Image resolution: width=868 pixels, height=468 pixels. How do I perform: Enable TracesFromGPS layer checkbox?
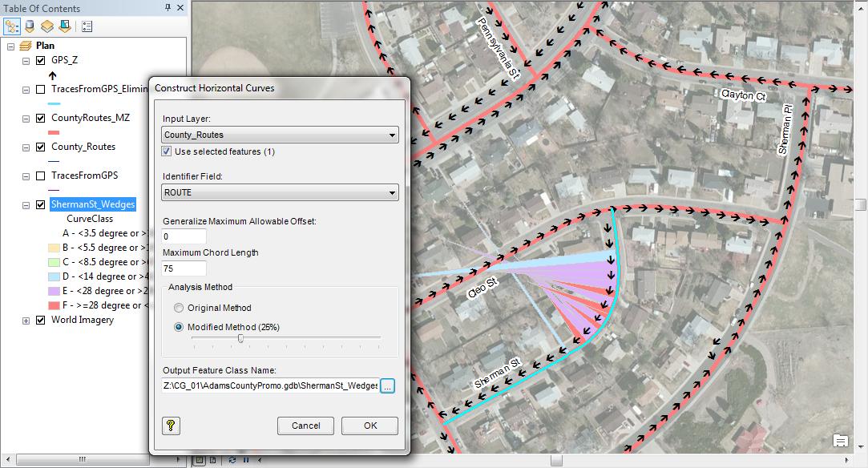coord(40,176)
